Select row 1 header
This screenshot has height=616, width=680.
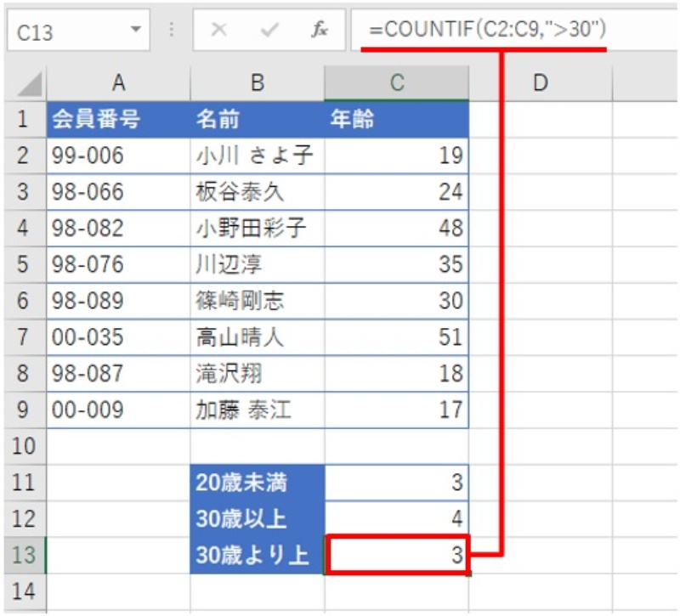(x=25, y=119)
